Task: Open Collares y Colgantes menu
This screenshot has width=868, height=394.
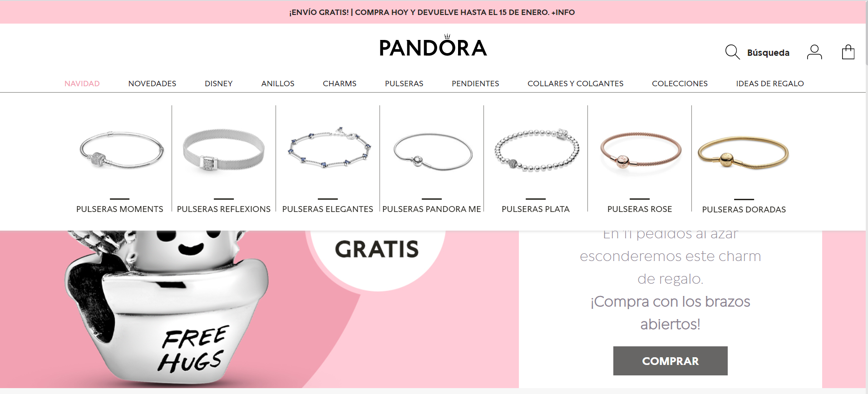Action: point(576,84)
